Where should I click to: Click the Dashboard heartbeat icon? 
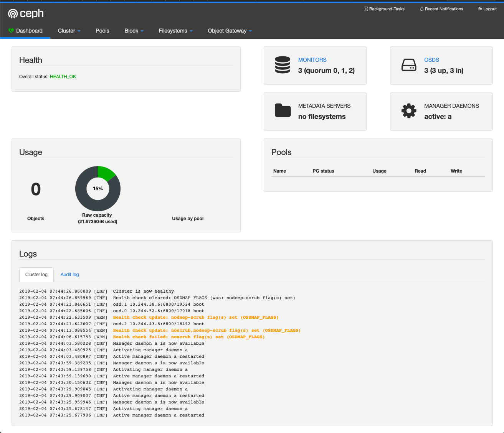point(11,31)
